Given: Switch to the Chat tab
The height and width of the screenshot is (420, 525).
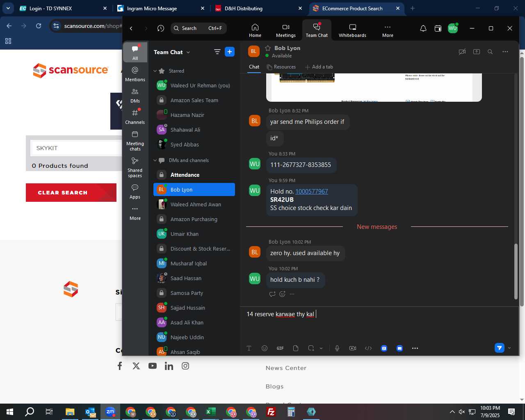Looking at the screenshot, I should [254, 67].
